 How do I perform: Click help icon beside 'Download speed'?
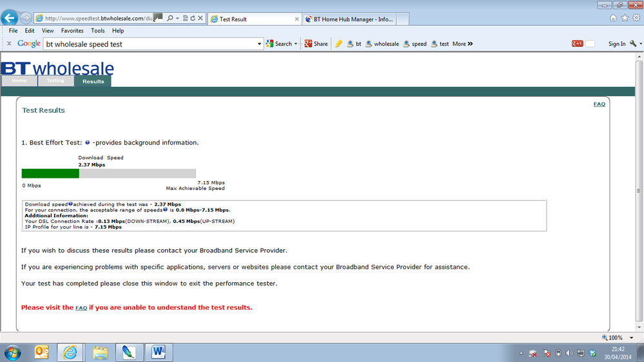tap(70, 204)
